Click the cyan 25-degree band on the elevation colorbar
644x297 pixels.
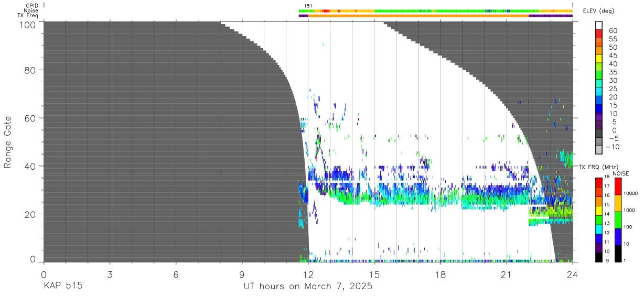coord(599,92)
